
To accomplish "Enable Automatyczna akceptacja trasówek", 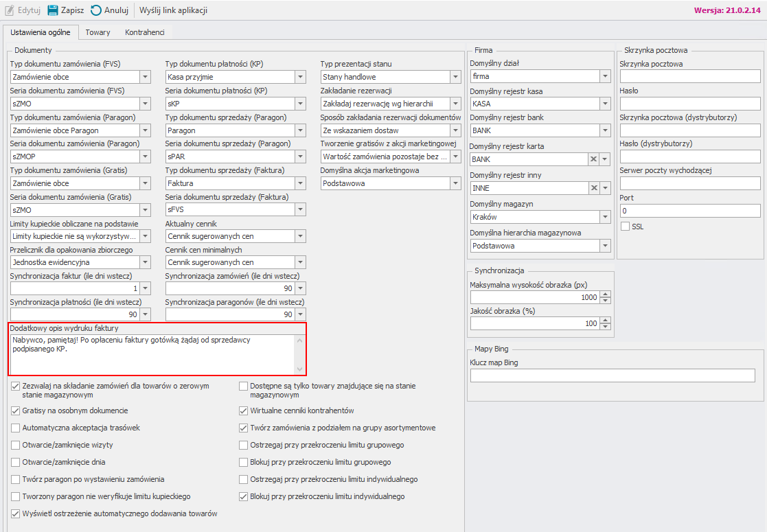I will pyautogui.click(x=16, y=428).
